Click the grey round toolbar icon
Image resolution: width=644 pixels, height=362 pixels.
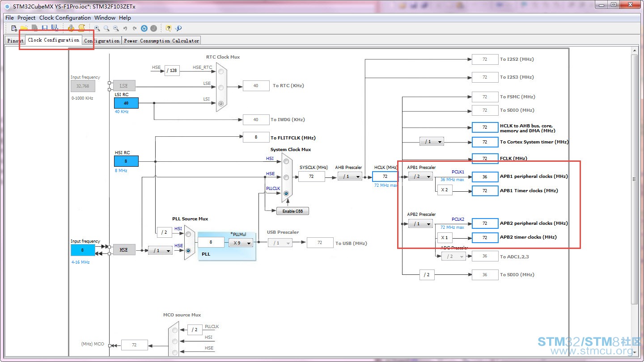coord(154,28)
